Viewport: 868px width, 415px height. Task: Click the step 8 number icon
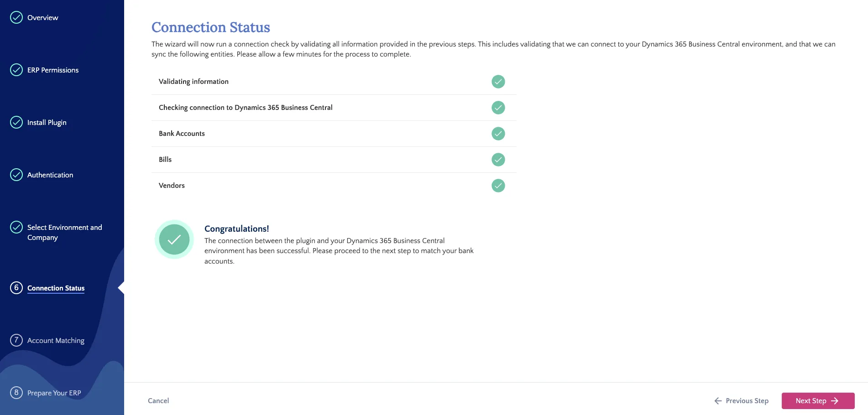click(x=16, y=393)
